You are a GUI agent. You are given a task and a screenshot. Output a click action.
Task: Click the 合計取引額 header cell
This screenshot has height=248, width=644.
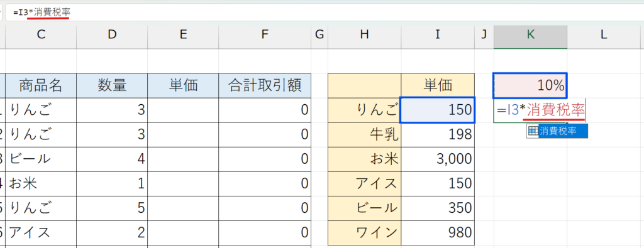(265, 85)
